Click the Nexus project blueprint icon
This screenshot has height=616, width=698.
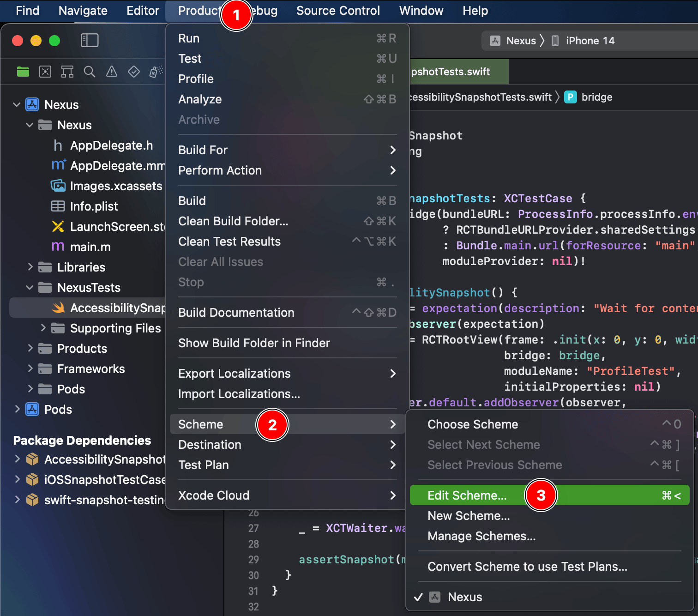(x=32, y=105)
